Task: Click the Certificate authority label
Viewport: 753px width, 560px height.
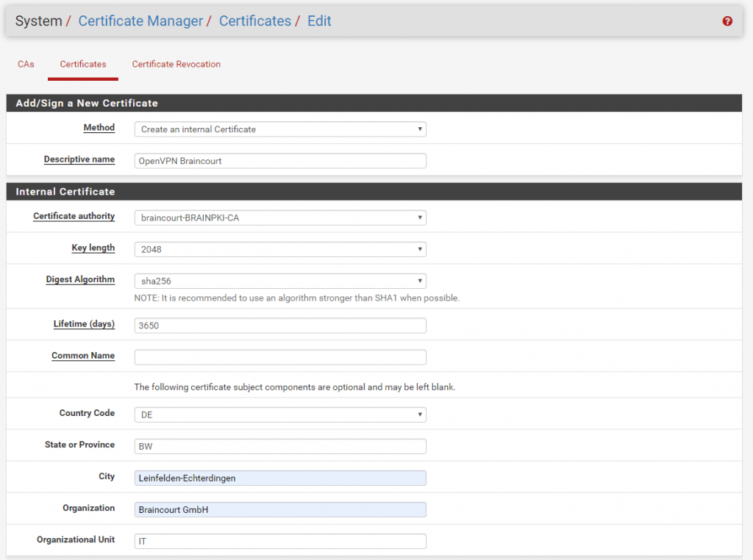Action: pyautogui.click(x=74, y=216)
